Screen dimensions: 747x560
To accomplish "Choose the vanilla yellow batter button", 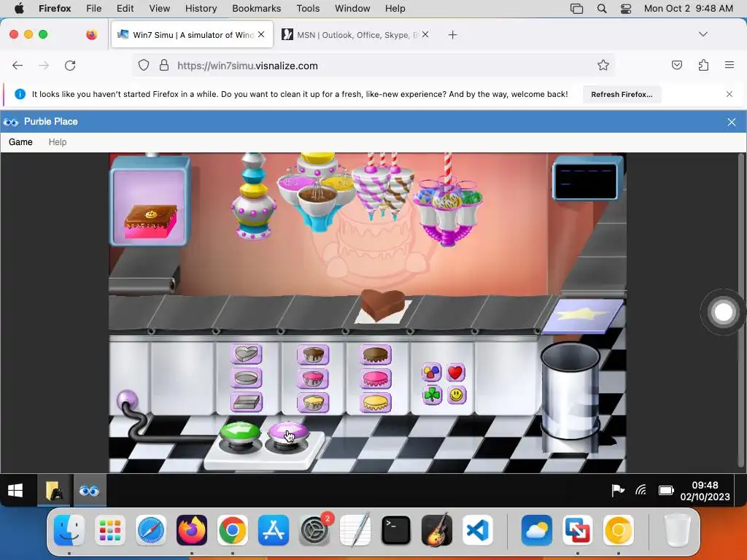I will point(312,402).
